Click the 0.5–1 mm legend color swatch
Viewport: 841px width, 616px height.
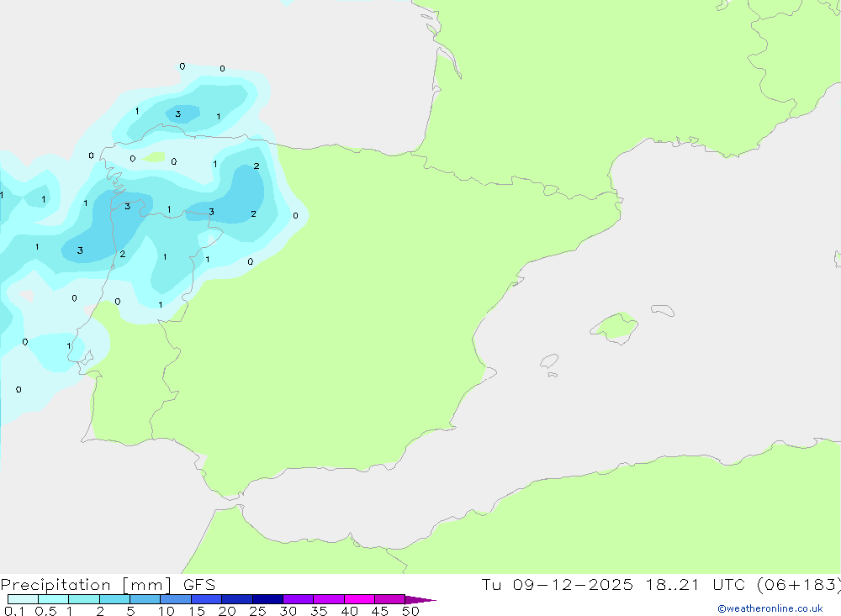(x=54, y=599)
